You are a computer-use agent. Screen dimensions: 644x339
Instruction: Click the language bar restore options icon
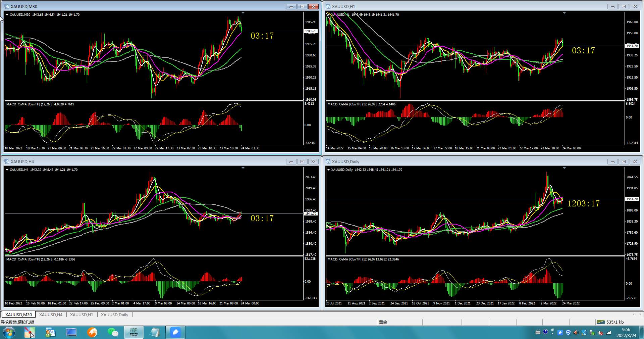coord(552,330)
